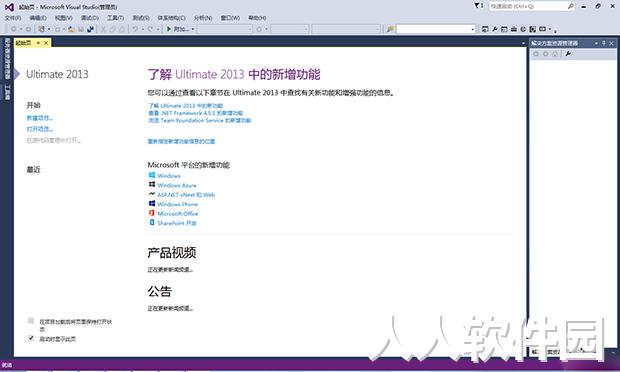Screen dimensions: 620x372
Task: Close the Start Page tab
Action: [x=46, y=43]
